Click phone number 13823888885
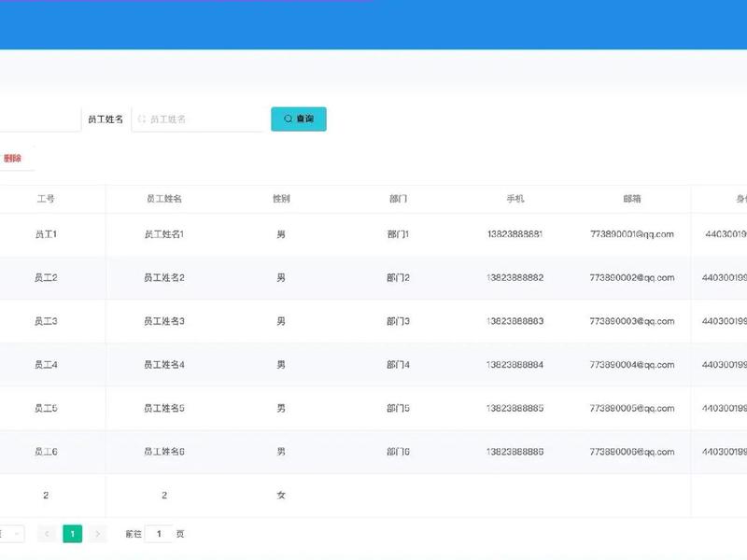 coord(515,409)
